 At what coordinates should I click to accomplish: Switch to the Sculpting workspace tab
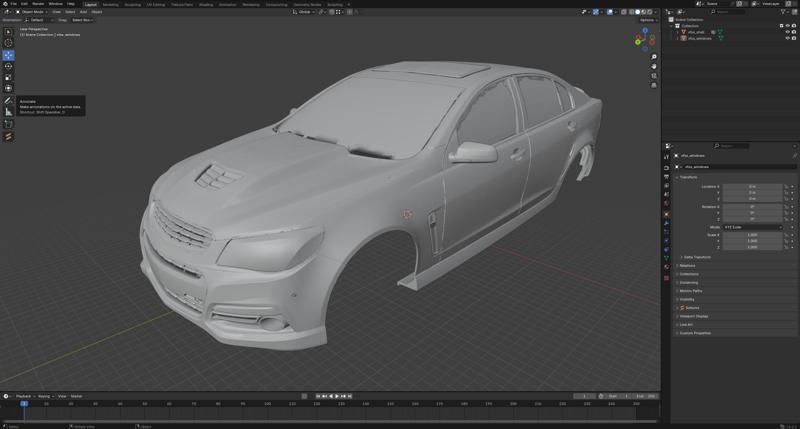[x=132, y=3]
